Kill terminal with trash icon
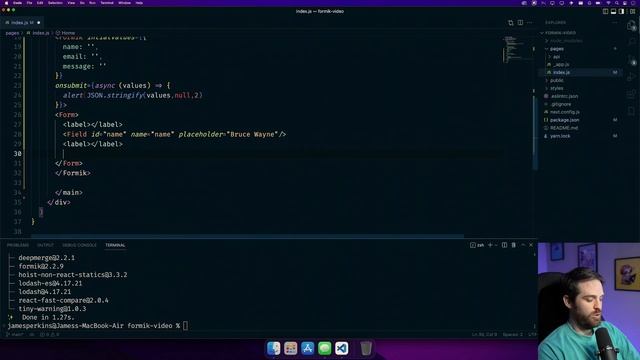The height and width of the screenshot is (360, 640). [513, 245]
